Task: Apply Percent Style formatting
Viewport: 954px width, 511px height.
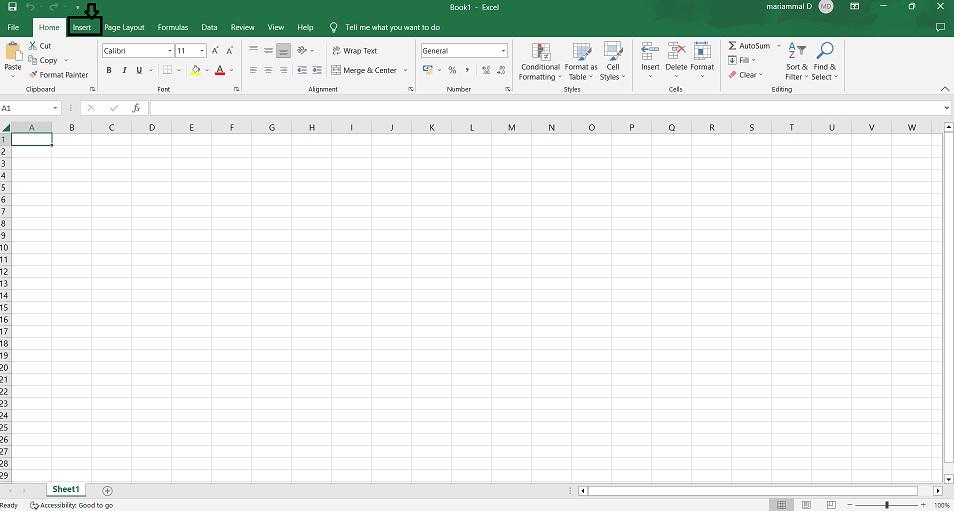Action: click(x=452, y=71)
